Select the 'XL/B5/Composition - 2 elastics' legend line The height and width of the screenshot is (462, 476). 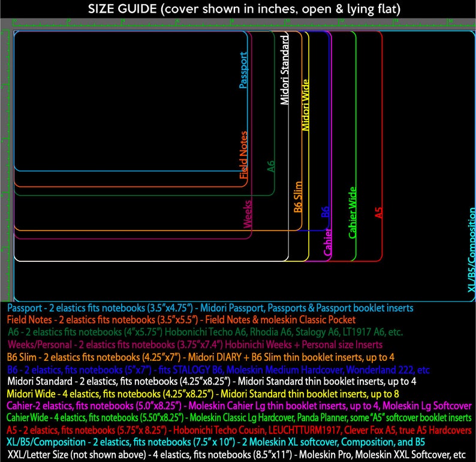point(216,442)
